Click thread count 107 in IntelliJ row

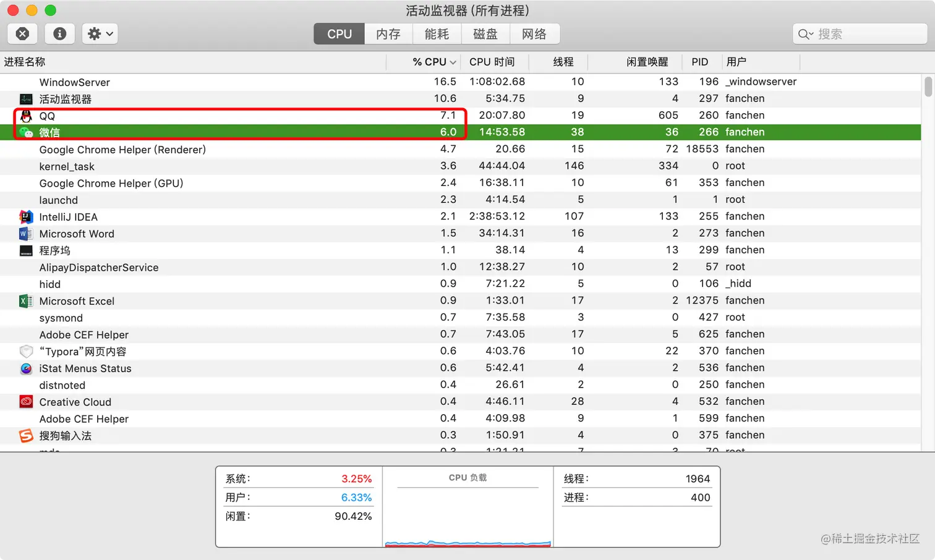point(574,216)
